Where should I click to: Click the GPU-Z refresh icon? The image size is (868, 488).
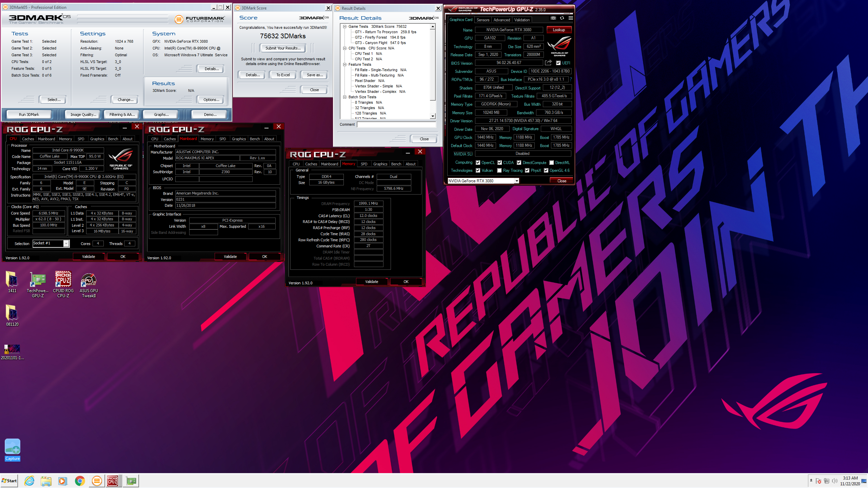(562, 18)
